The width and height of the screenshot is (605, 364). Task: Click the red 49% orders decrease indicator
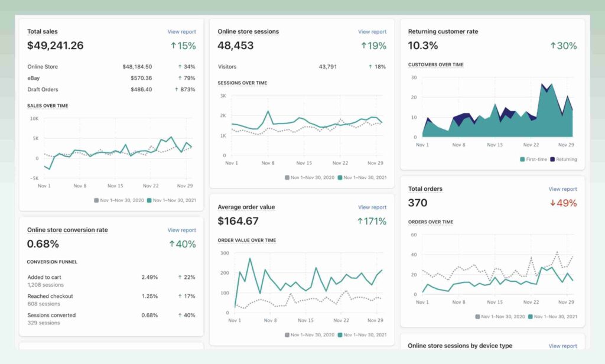[563, 203]
